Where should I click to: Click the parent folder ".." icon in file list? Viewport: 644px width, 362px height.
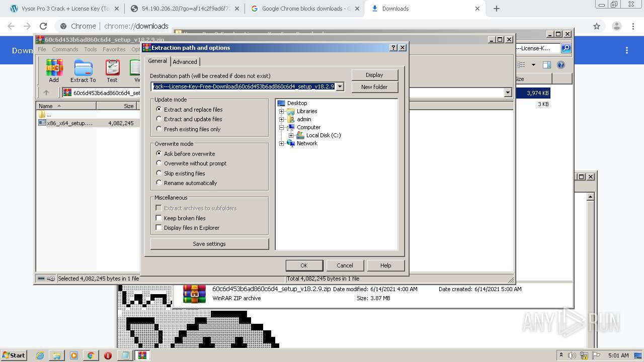coord(42,115)
